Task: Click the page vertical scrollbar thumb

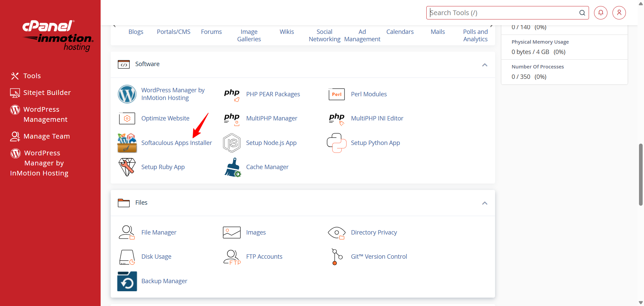Action: [x=641, y=174]
